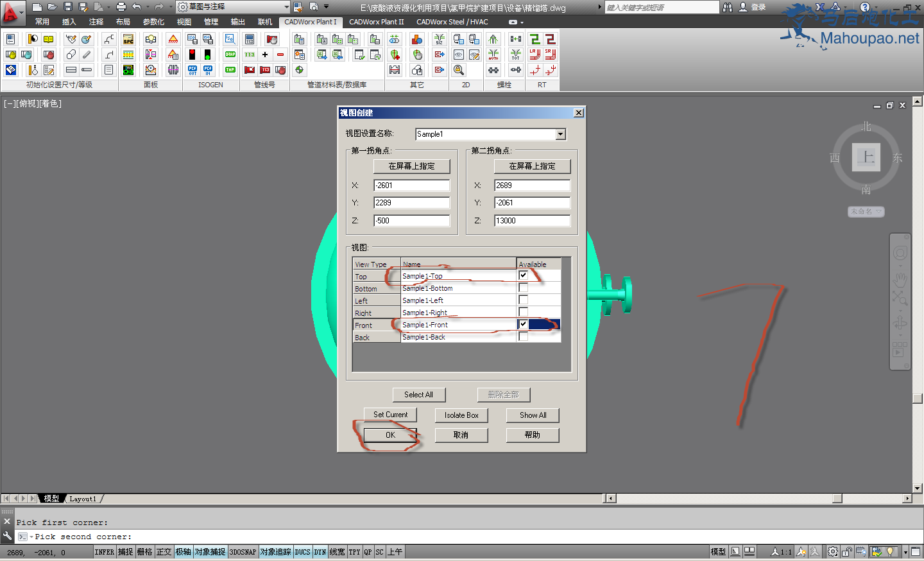
Task: Click the Show All button
Action: [533, 415]
